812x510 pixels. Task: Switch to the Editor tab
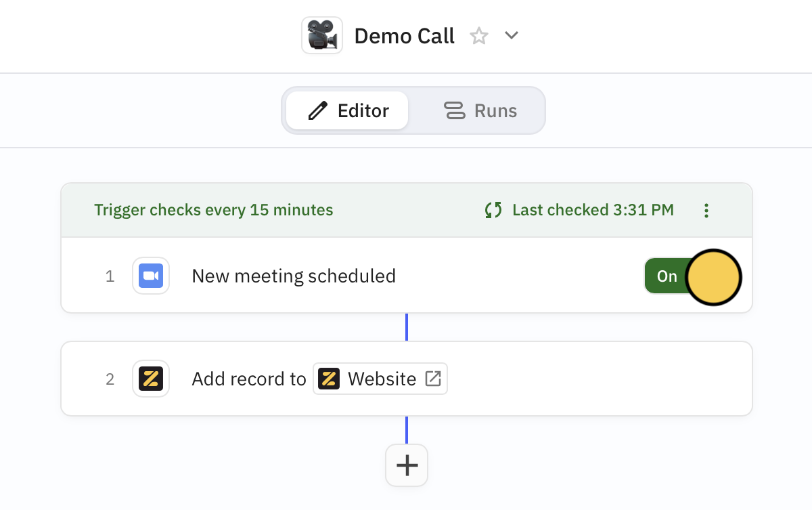click(x=347, y=110)
